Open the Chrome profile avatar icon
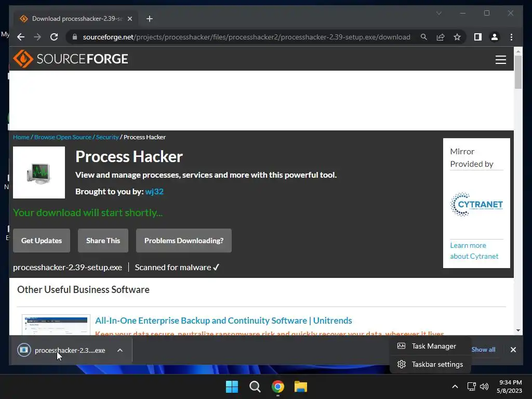 tap(495, 37)
